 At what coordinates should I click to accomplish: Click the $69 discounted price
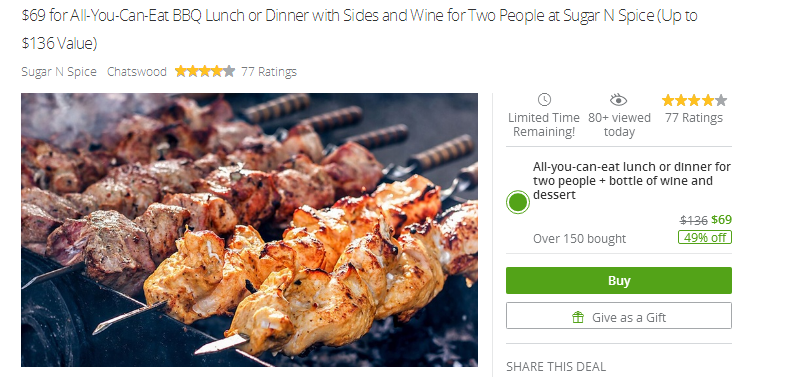click(x=721, y=220)
